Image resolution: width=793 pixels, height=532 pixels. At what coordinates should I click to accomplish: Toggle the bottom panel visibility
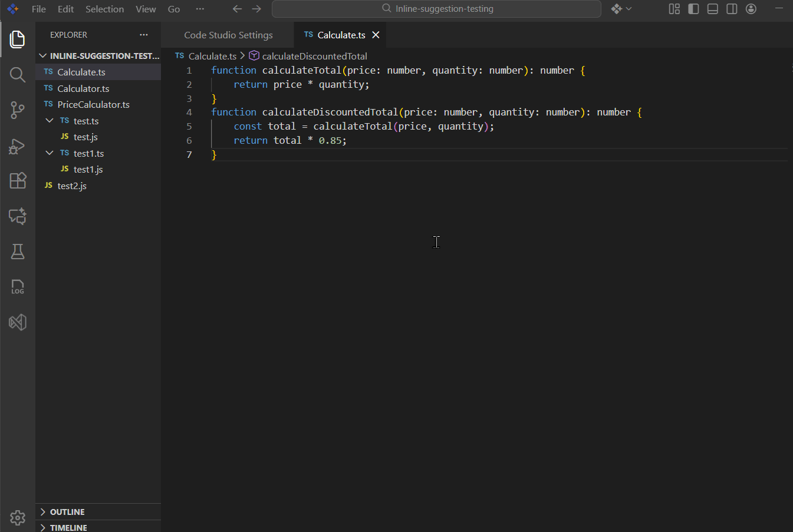[x=712, y=9]
